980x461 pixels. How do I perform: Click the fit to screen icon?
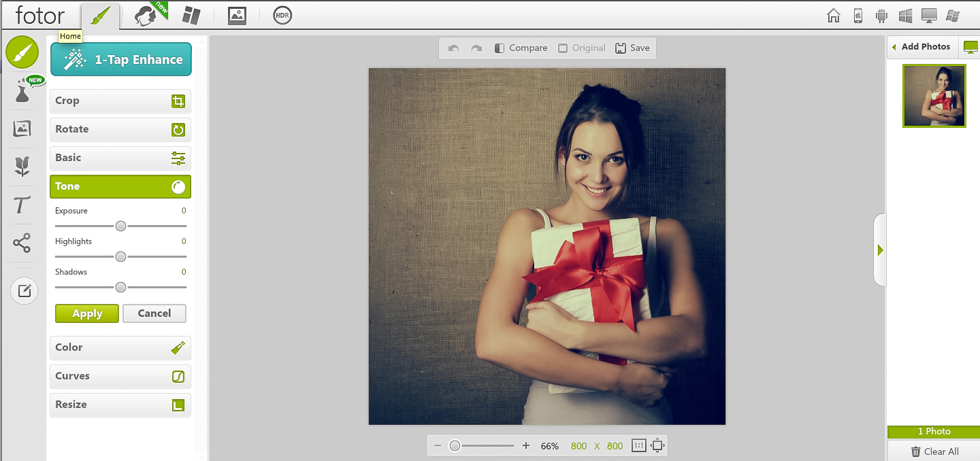657,446
